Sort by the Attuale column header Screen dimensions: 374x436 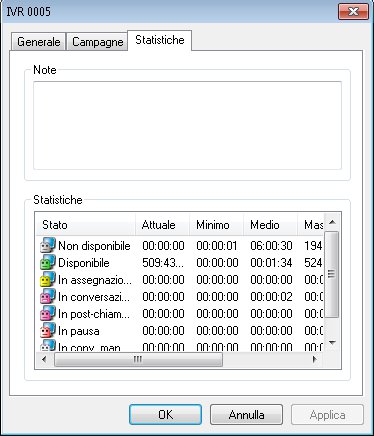click(162, 224)
